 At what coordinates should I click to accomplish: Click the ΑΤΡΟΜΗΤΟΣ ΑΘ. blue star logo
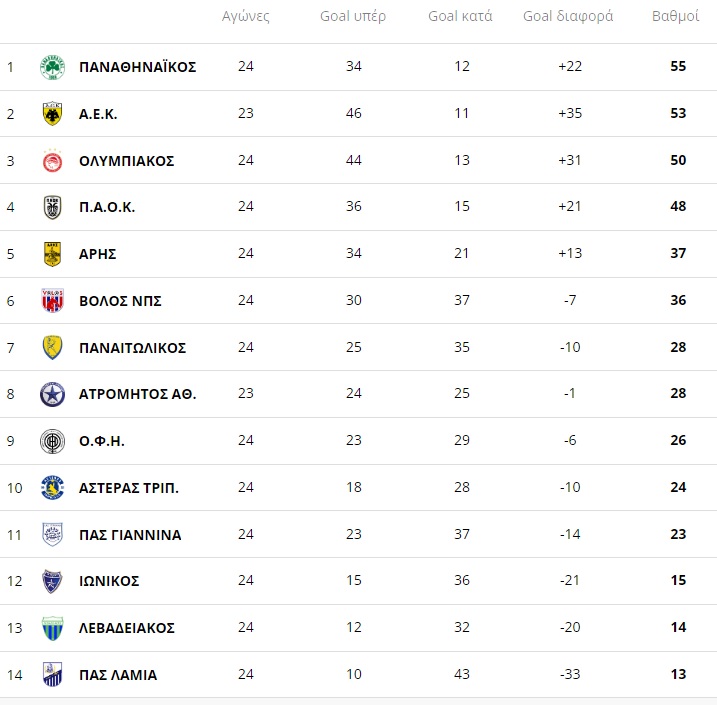click(x=53, y=394)
